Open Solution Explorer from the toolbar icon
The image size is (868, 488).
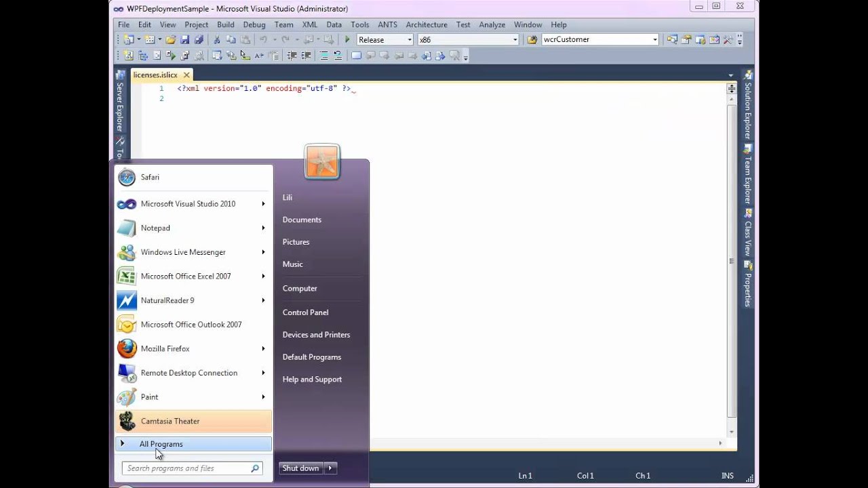[672, 39]
